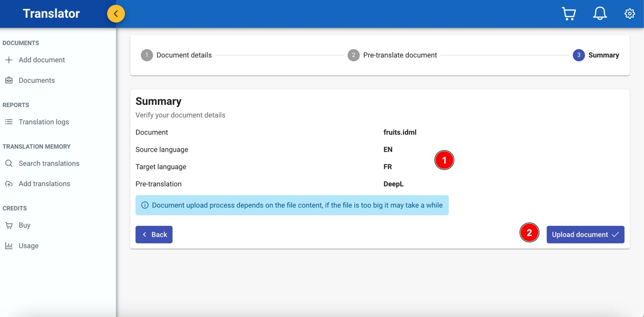Viewport: 644px width, 317px height.
Task: Click the info icon in the blue notice
Action: [x=145, y=205]
